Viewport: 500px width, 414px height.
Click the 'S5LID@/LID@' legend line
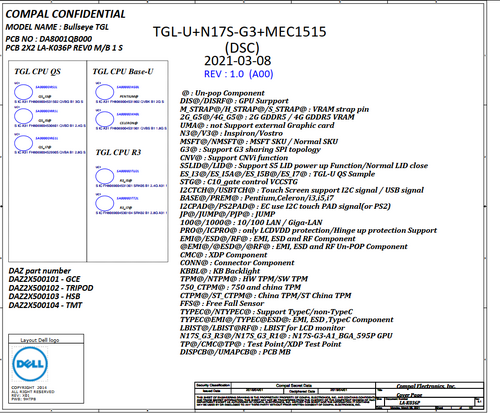click(x=304, y=166)
